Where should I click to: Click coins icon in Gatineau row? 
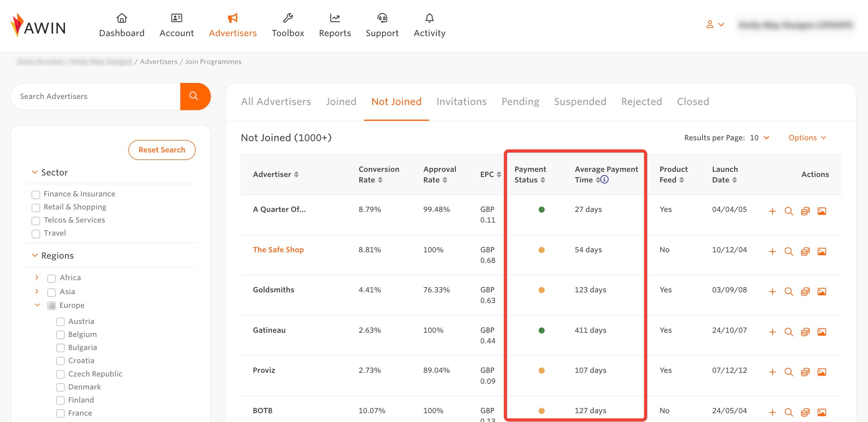[805, 332]
